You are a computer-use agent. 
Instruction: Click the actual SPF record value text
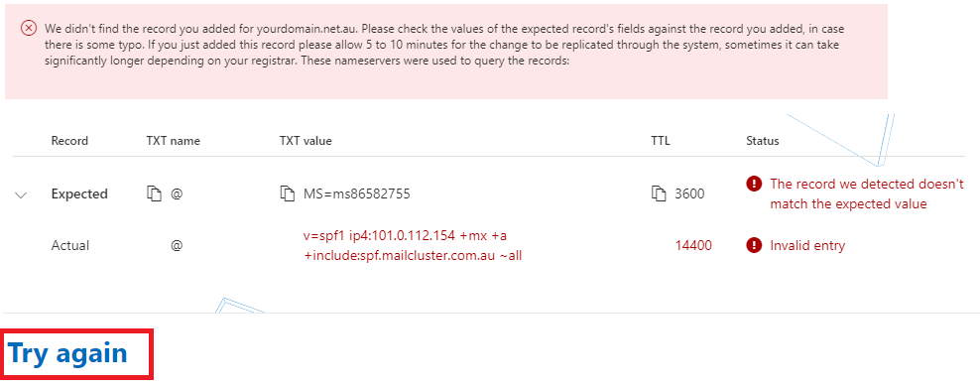click(x=413, y=245)
